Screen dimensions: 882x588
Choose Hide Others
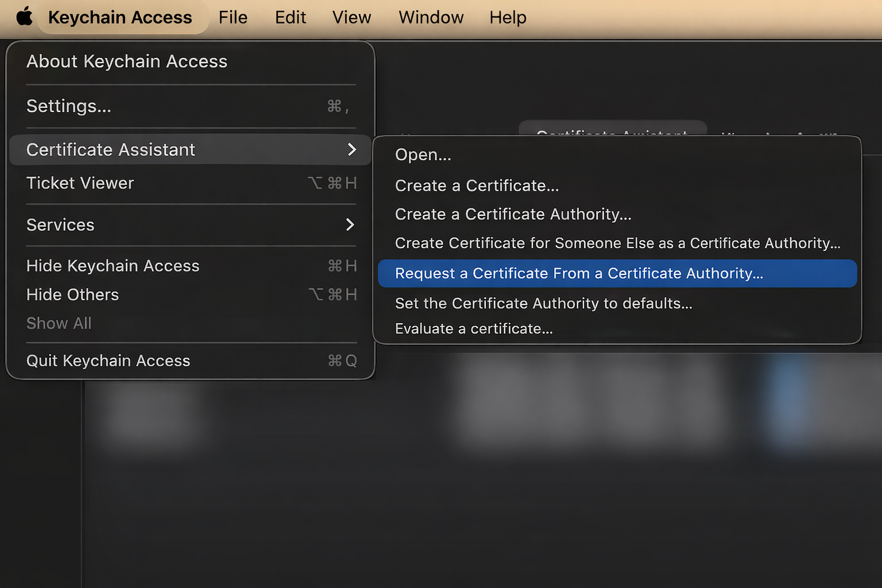tap(73, 295)
